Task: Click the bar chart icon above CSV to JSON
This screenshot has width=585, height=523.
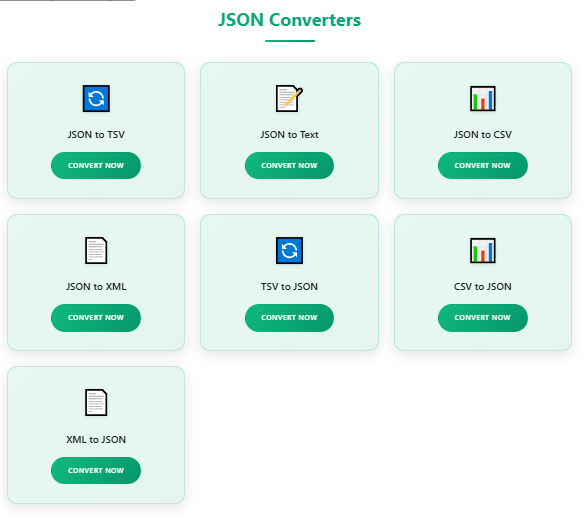Action: click(x=483, y=251)
